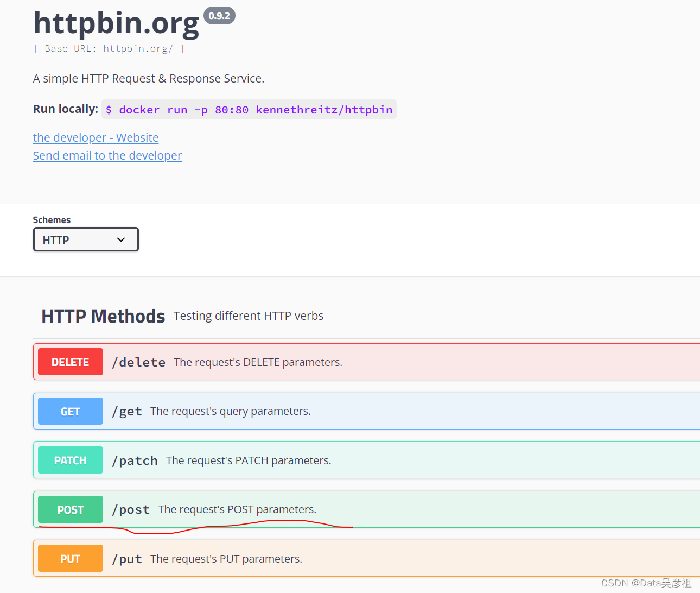Image resolution: width=700 pixels, height=593 pixels.
Task: Expand the DELETE /delete endpoint
Action: [x=366, y=362]
